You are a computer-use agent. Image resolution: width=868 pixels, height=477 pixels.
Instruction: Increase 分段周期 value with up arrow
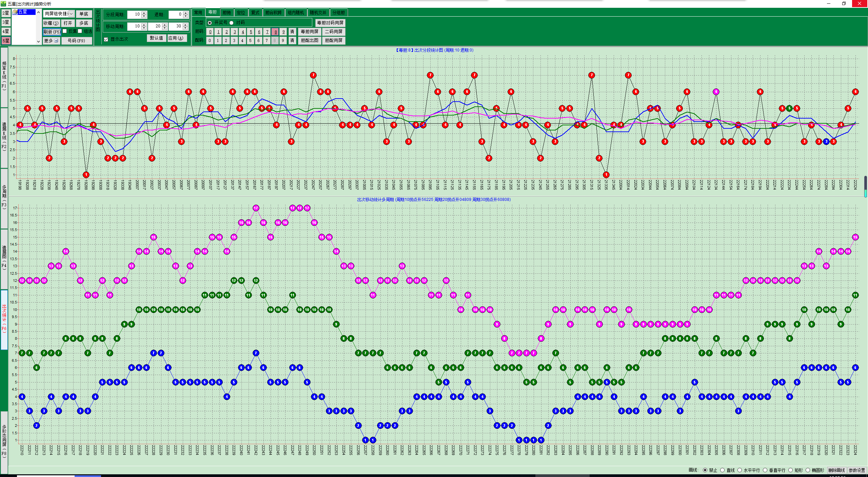coord(144,13)
